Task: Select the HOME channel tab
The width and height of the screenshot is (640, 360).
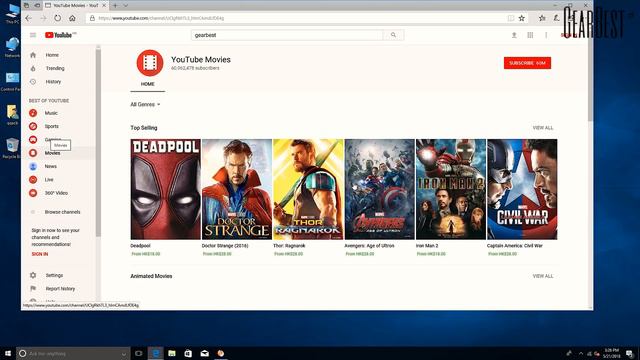Action: pyautogui.click(x=148, y=84)
